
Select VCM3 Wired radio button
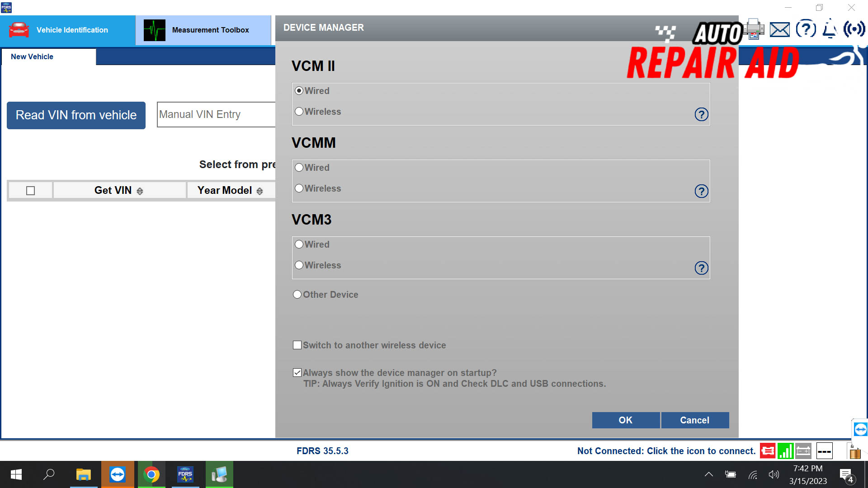298,244
